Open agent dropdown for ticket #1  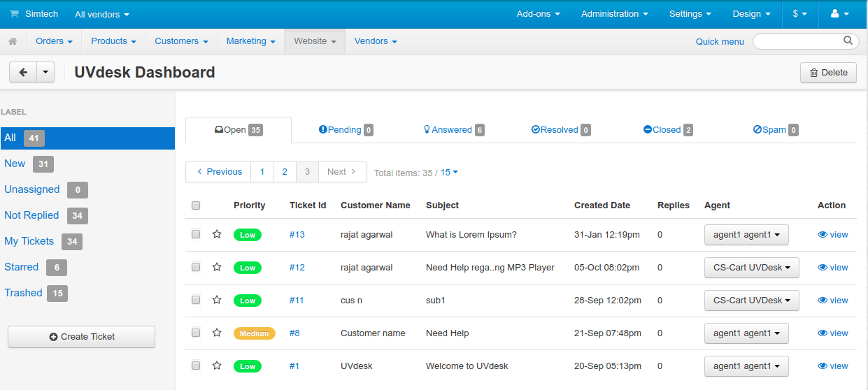[x=746, y=366]
